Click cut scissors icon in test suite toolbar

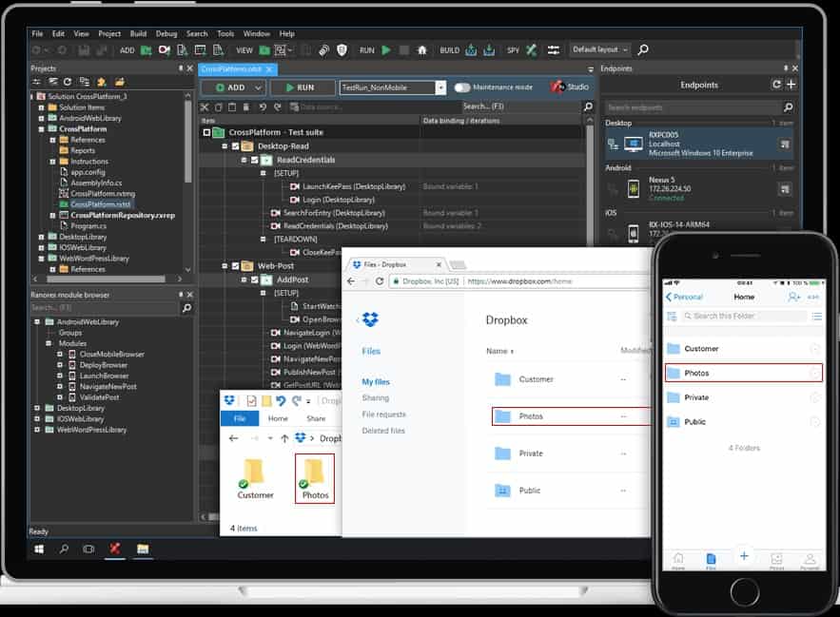[205, 107]
